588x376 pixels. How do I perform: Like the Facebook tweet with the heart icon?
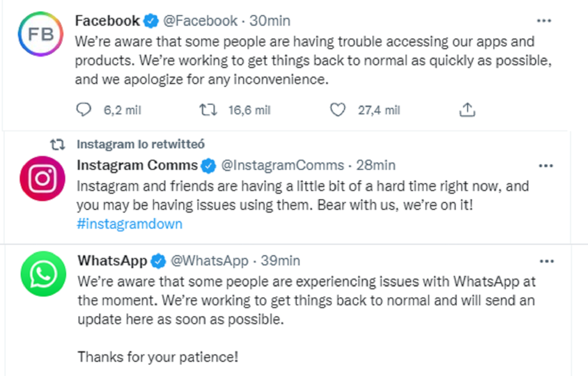[338, 110]
